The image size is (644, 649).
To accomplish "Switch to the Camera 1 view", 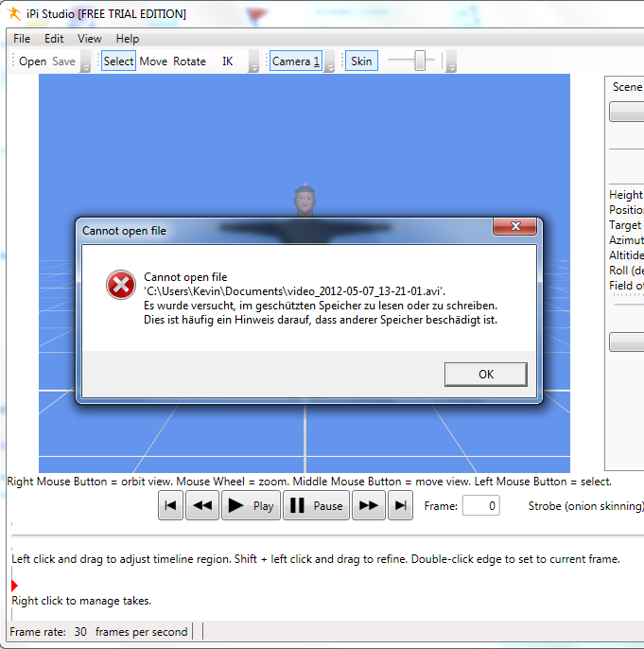I will 296,61.
